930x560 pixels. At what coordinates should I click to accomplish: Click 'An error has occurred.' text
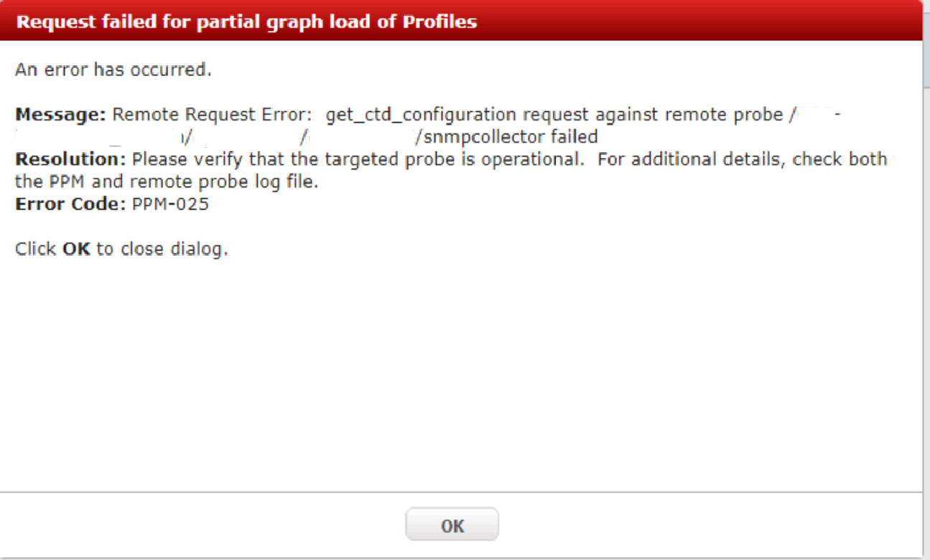click(113, 70)
